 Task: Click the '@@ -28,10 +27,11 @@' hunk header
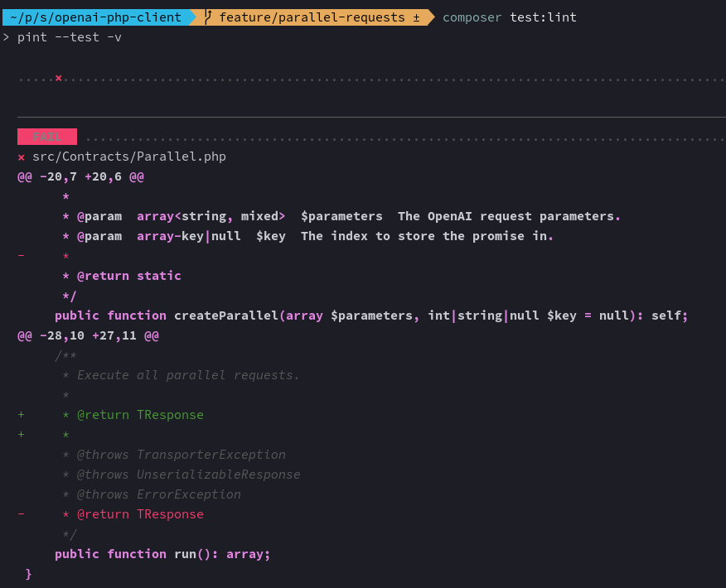(x=88, y=335)
